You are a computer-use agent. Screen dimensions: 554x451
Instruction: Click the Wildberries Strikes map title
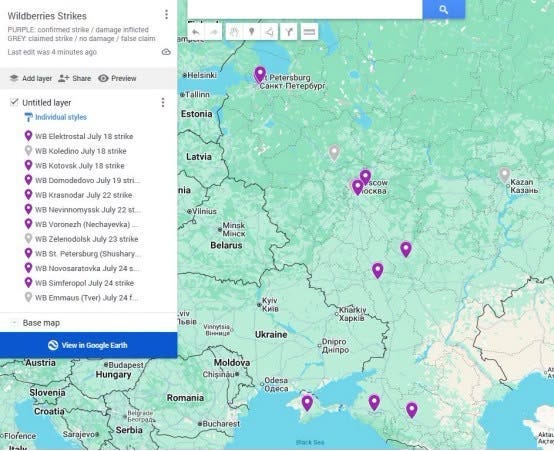pyautogui.click(x=47, y=16)
